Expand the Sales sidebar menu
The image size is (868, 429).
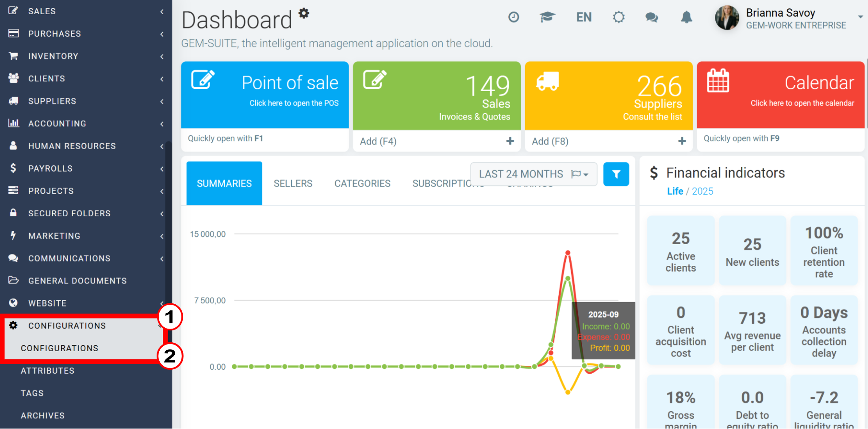(86, 11)
